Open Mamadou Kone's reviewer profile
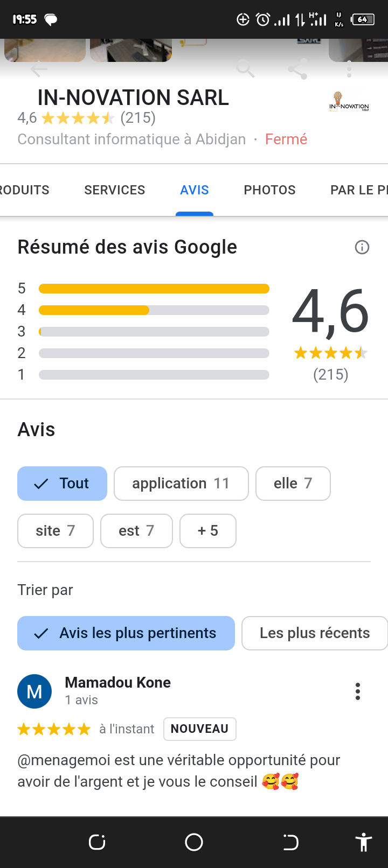 pos(117,683)
